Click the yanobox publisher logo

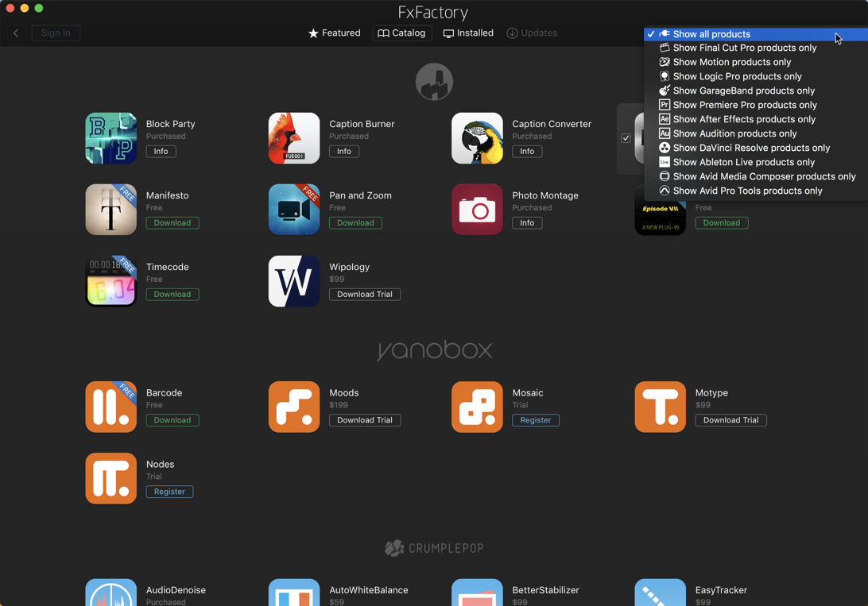[435, 349]
